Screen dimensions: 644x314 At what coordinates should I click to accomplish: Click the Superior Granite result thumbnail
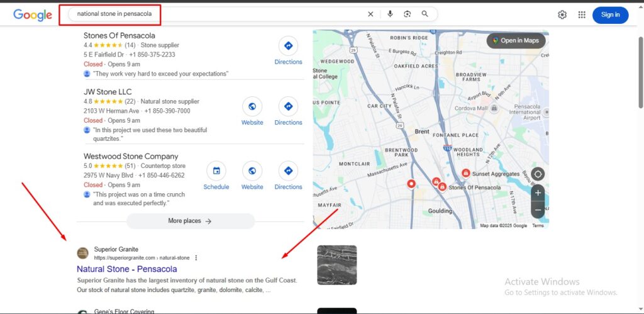337,265
